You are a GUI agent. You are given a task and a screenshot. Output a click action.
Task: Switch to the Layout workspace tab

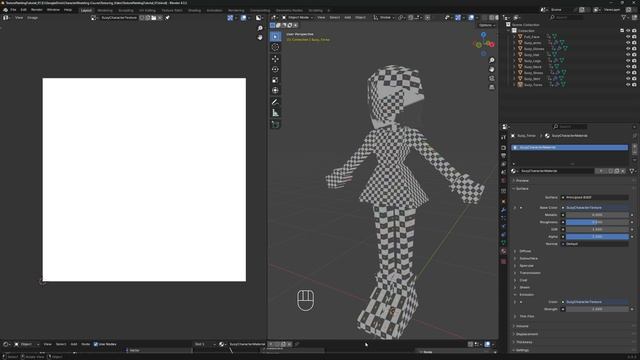click(86, 10)
